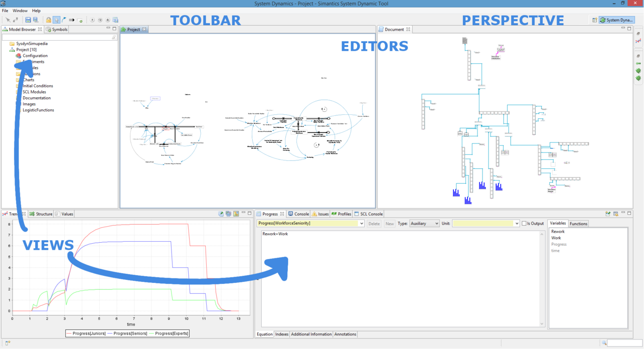644x349 pixels.
Task: Select Rework in the Variables list
Action: click(x=558, y=232)
